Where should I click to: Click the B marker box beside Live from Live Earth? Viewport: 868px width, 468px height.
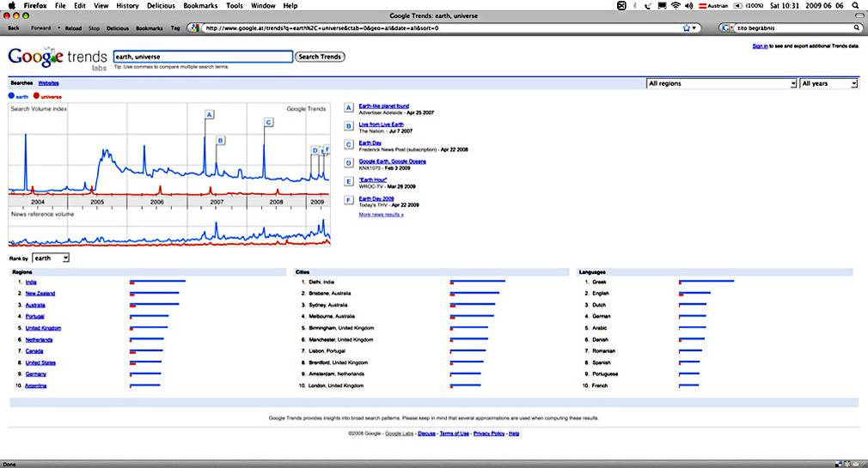tap(349, 126)
